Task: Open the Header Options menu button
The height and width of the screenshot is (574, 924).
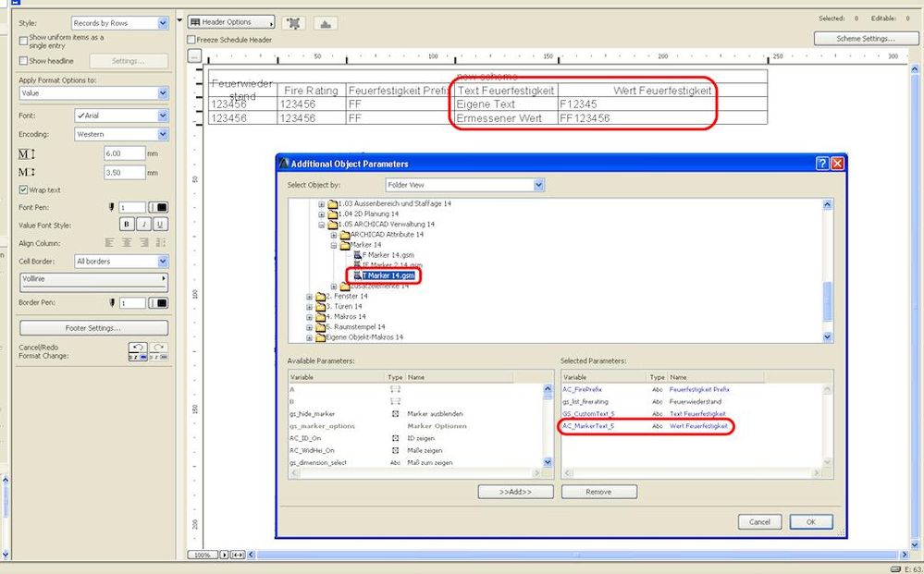Action: click(231, 22)
